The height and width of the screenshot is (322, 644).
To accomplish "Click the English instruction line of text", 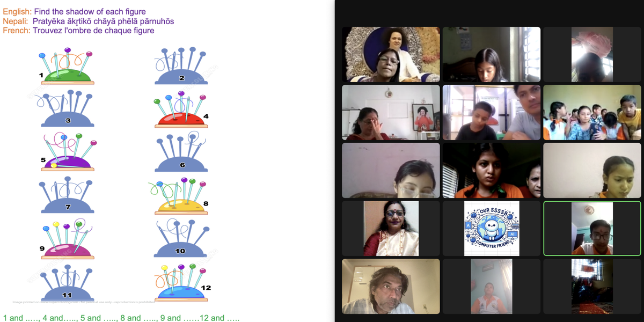I will pos(74,11).
